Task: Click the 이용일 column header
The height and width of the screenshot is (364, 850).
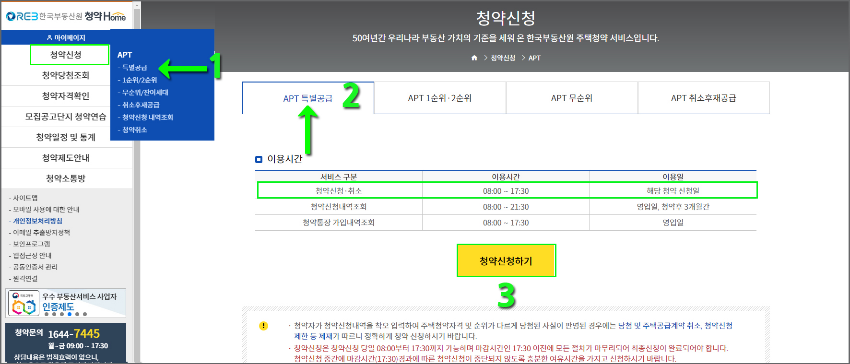Action: (x=674, y=176)
